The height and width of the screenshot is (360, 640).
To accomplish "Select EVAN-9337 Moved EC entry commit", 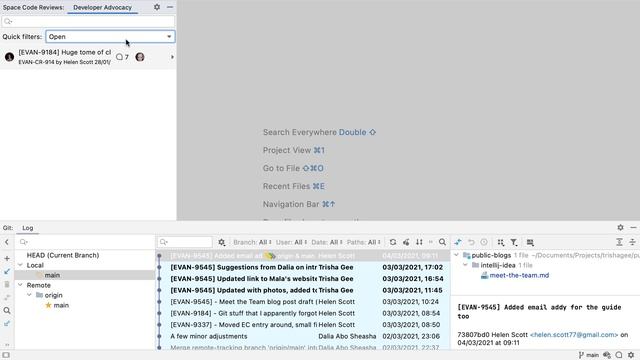I will tap(303, 324).
